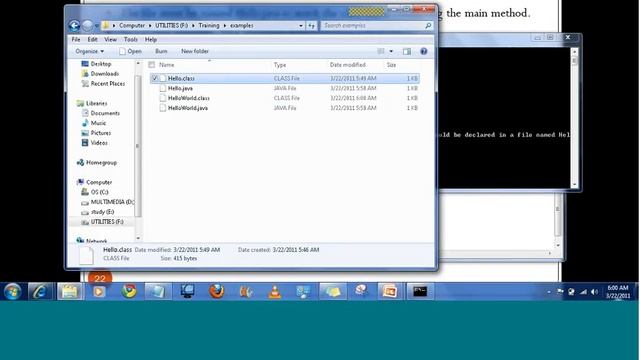
Task: Sort by the Name column header
Action: click(x=167, y=65)
